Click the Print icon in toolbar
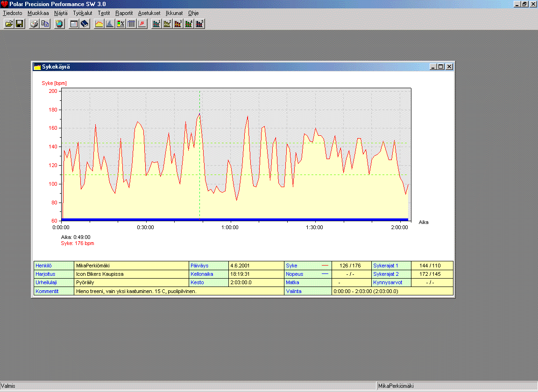 [x=34, y=24]
